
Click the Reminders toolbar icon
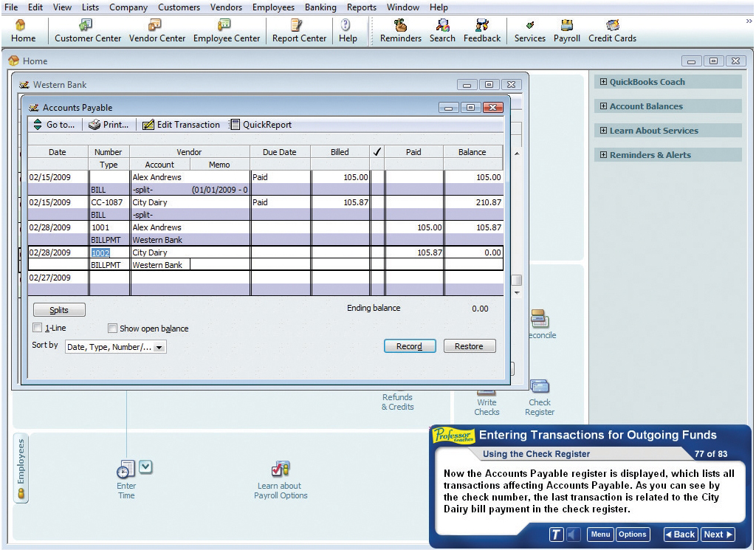point(400,31)
